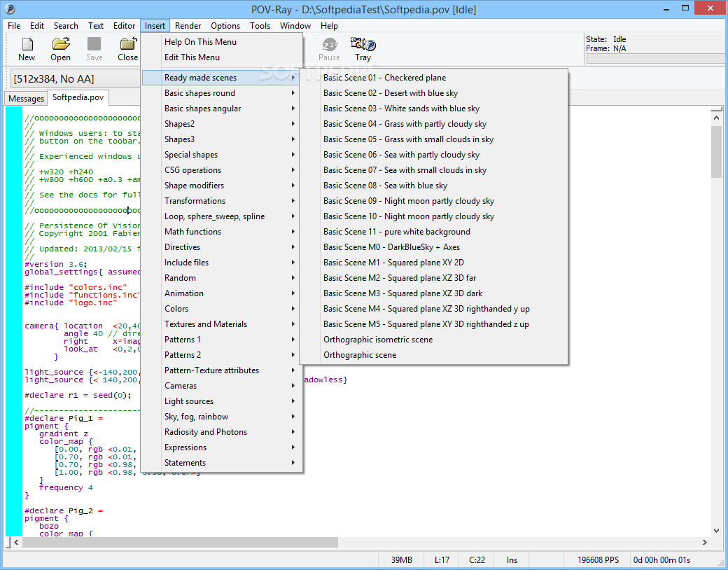
Task: Expand CSG operations submenu
Action: tap(222, 170)
